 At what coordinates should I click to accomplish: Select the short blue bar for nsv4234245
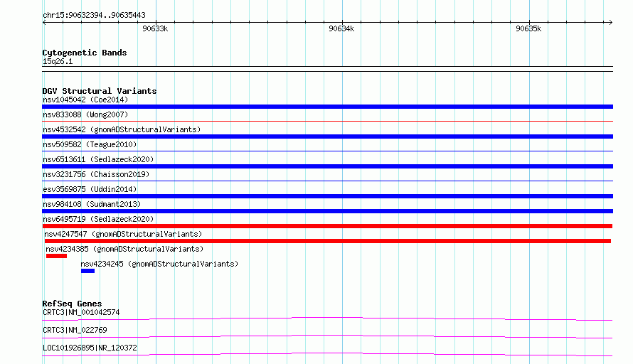pos(87,271)
